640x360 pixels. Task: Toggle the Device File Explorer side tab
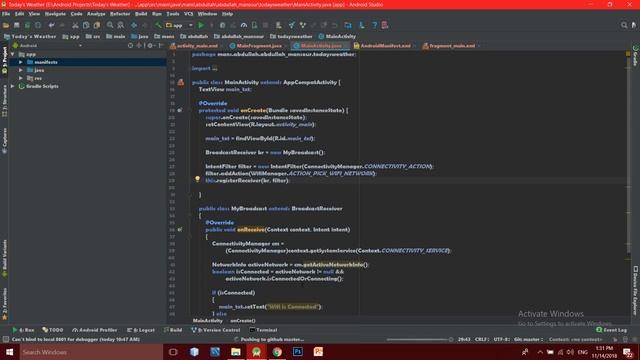click(x=636, y=291)
